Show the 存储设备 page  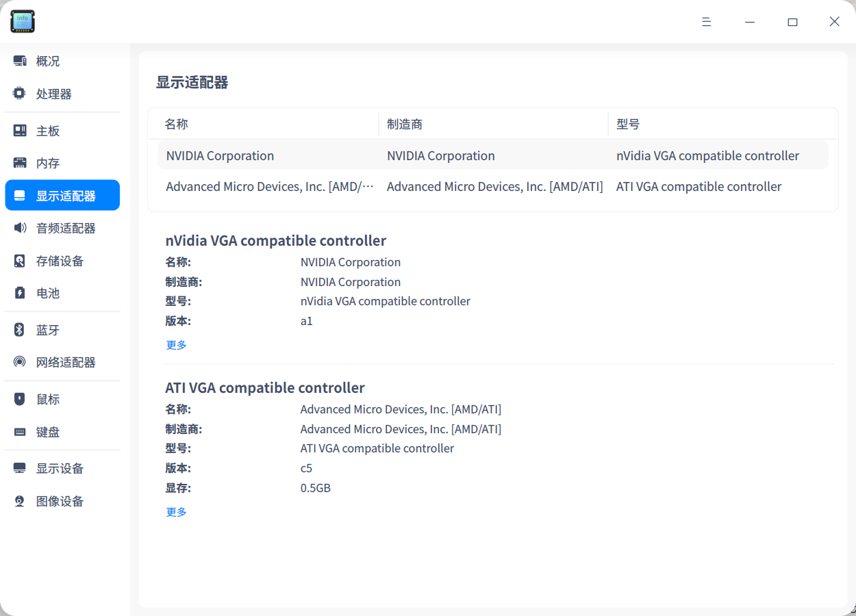point(60,261)
